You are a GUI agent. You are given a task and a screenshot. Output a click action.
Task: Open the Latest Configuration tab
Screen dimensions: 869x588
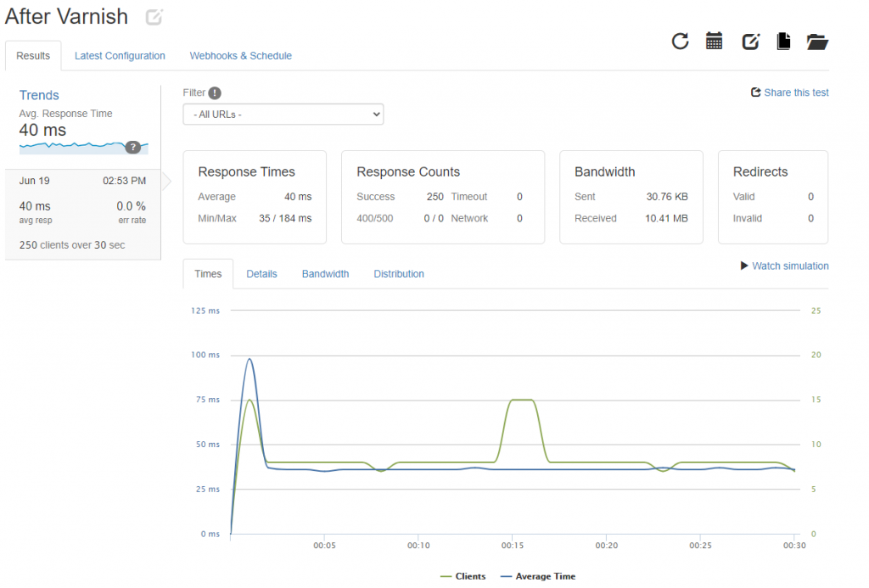click(x=120, y=56)
